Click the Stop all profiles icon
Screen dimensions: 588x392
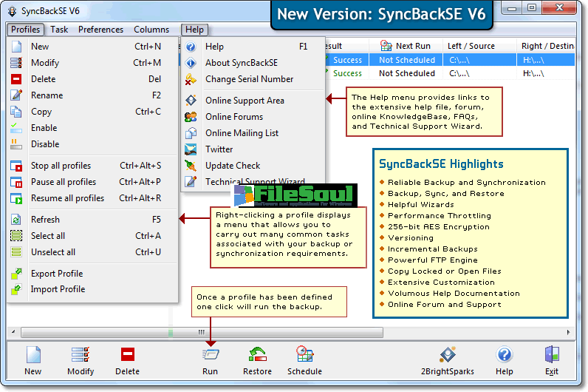[16, 166]
